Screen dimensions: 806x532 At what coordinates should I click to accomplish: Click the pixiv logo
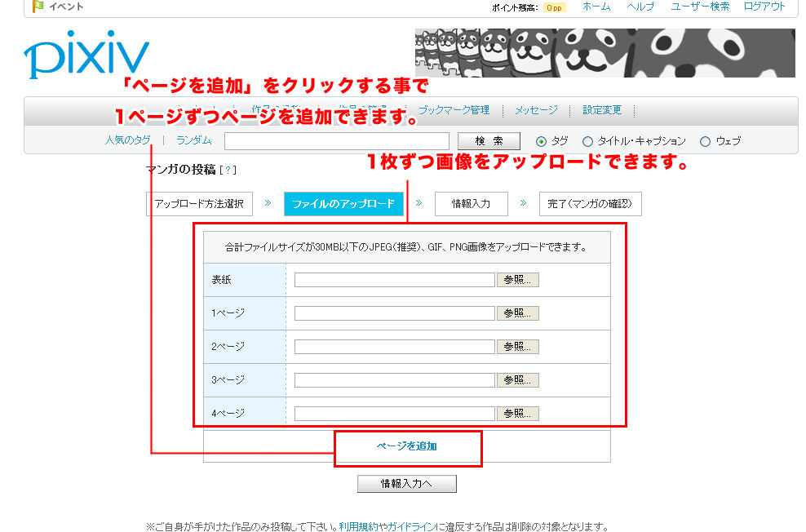pyautogui.click(x=85, y=52)
